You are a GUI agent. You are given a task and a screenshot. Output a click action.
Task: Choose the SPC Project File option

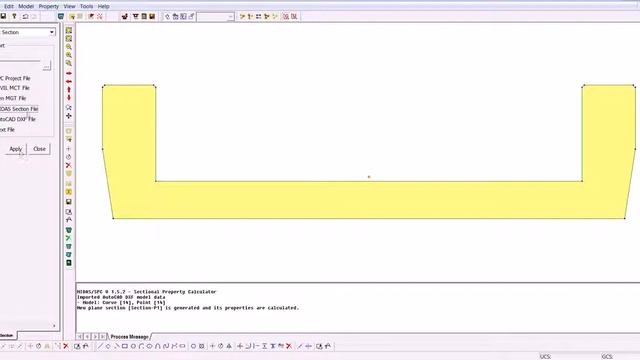(15, 78)
